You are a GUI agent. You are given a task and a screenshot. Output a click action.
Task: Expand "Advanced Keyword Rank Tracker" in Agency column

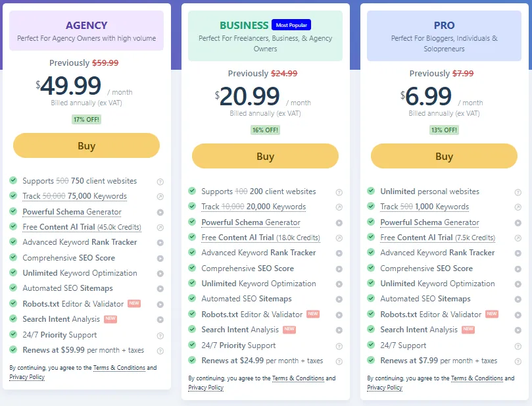click(x=160, y=242)
